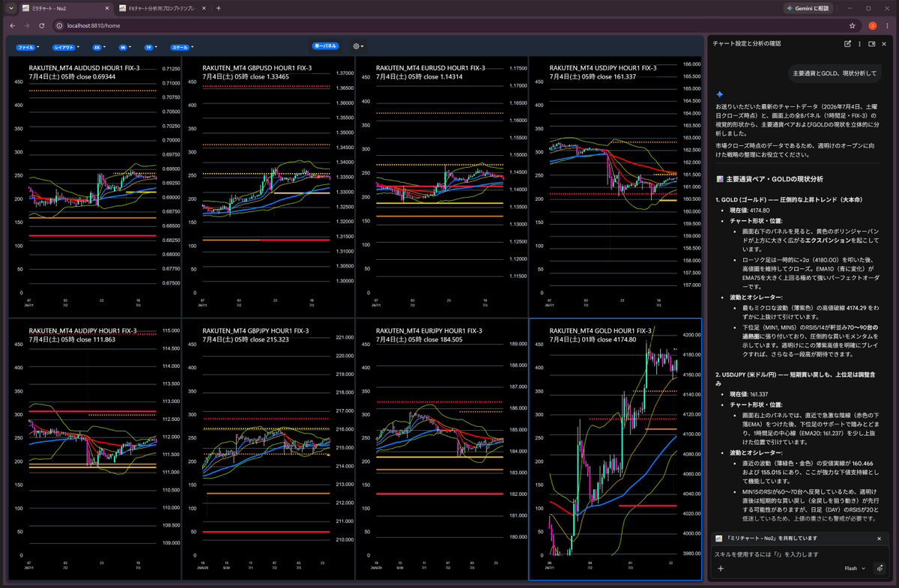Open the orange profile avatar
Image resolution: width=899 pixels, height=588 pixels.
872,25
